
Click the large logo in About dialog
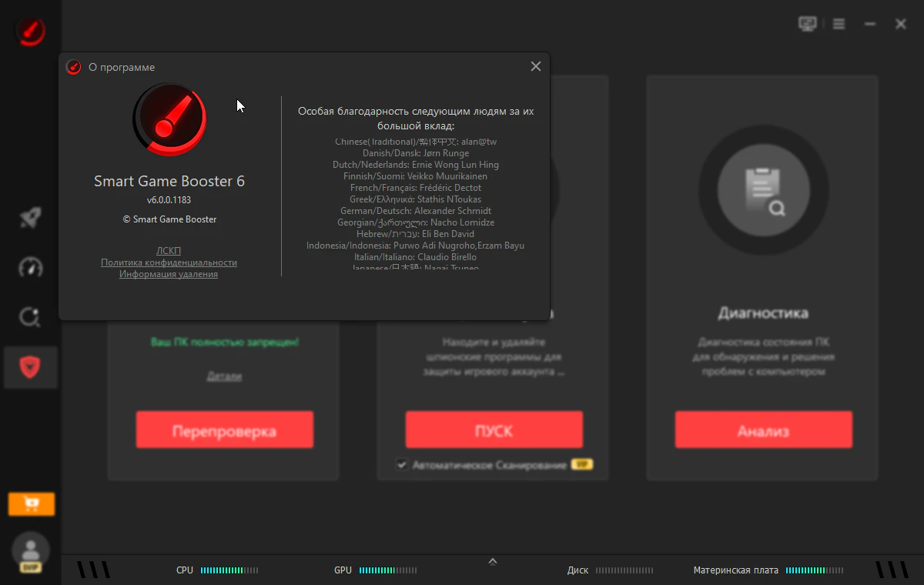tap(170, 120)
